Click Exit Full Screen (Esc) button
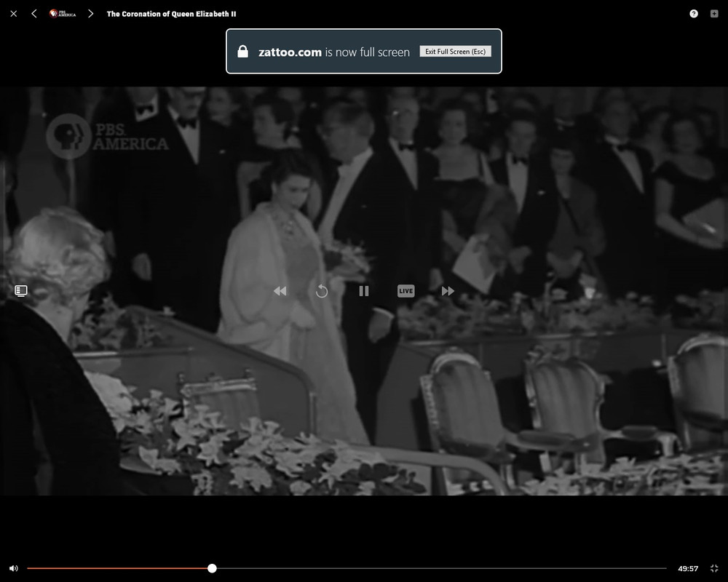Viewport: 728px width, 582px height. 456,52
